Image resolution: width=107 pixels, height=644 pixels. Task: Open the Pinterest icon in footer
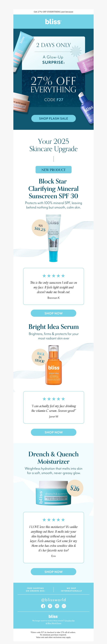[x=50, y=606]
